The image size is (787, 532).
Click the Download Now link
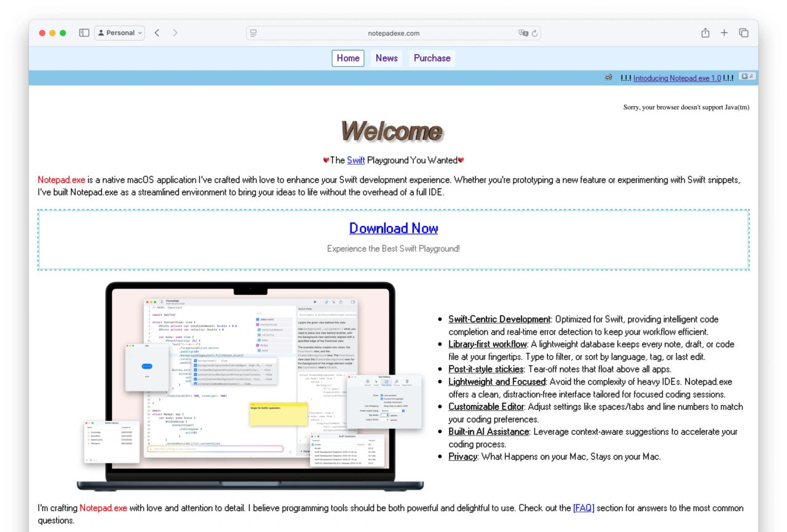(x=393, y=229)
